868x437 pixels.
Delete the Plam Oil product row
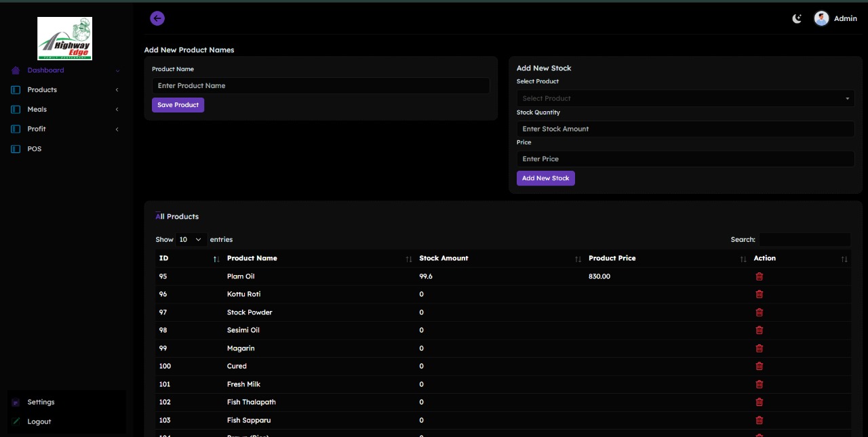tap(759, 276)
